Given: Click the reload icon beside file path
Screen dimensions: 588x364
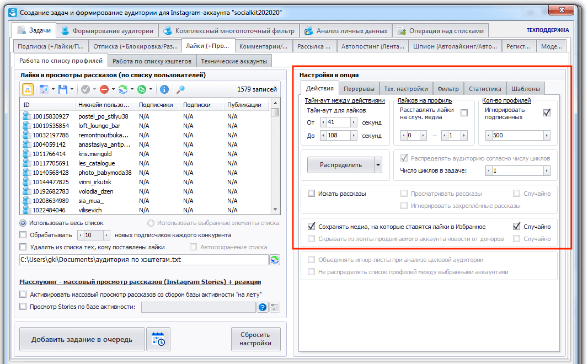Looking at the screenshot, I should 275,259.
